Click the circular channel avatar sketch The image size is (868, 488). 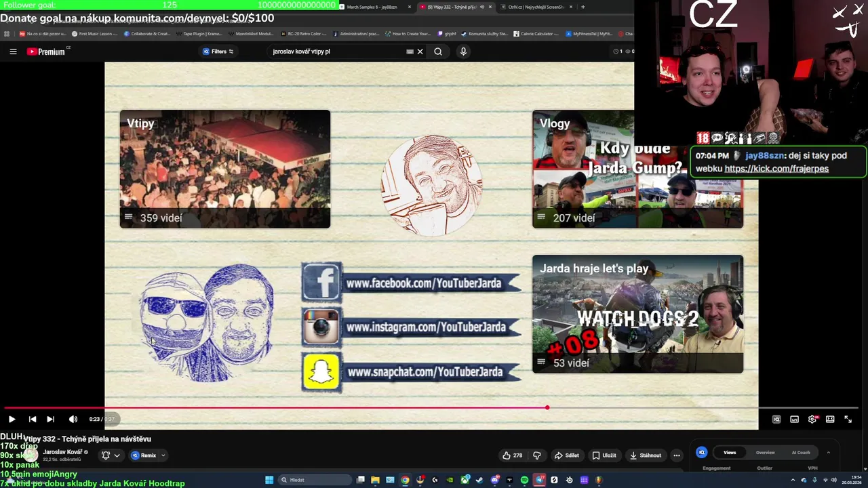click(x=432, y=185)
